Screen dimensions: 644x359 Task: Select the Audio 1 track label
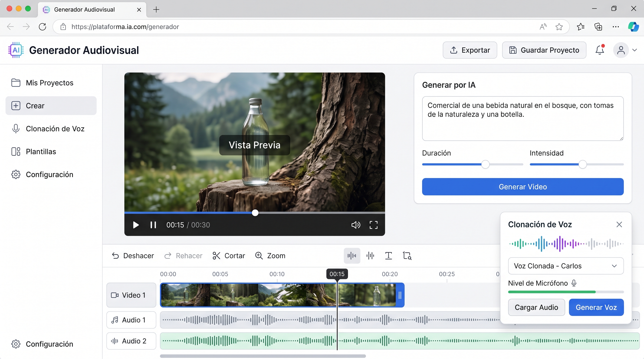(131, 320)
